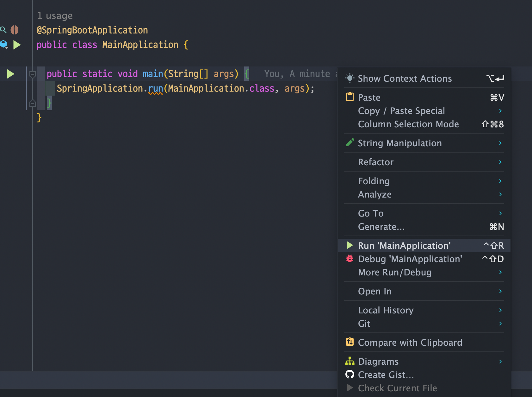Click the String[] parameter type
Viewport: 532px width, 397px height.
point(188,74)
